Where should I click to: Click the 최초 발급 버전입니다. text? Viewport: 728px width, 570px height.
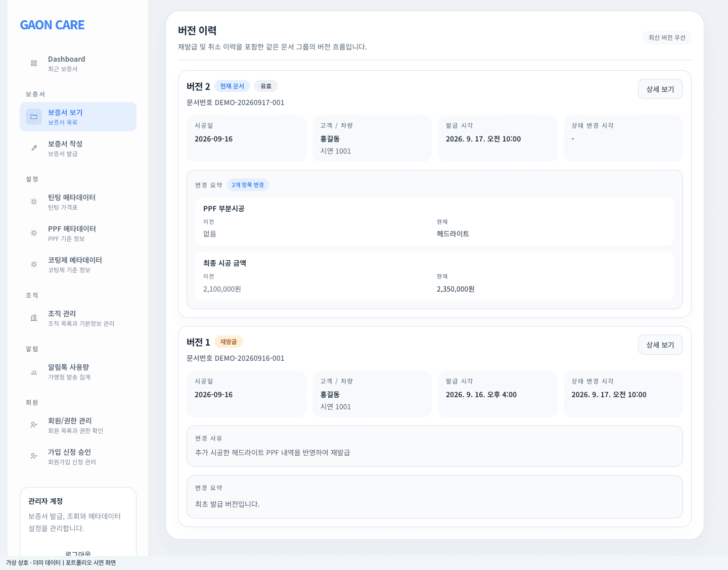227,504
